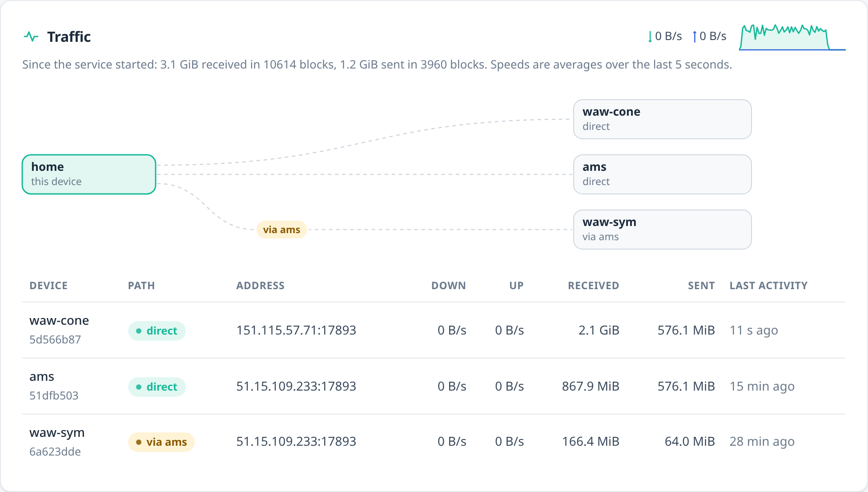
Task: Select the ams node in the diagram
Action: [663, 174]
